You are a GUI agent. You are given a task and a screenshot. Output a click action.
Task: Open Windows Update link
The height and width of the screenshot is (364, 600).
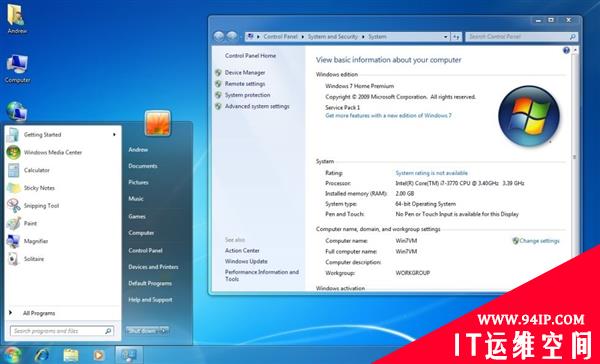click(246, 261)
